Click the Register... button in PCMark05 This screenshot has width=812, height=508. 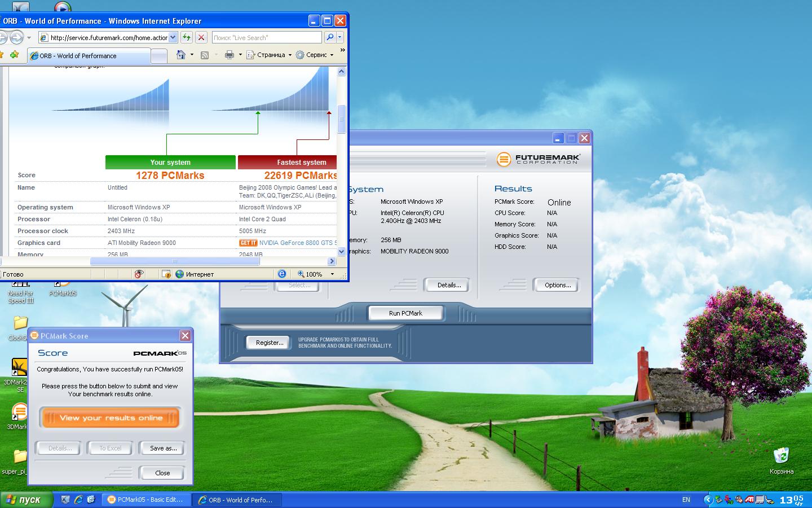(x=270, y=343)
